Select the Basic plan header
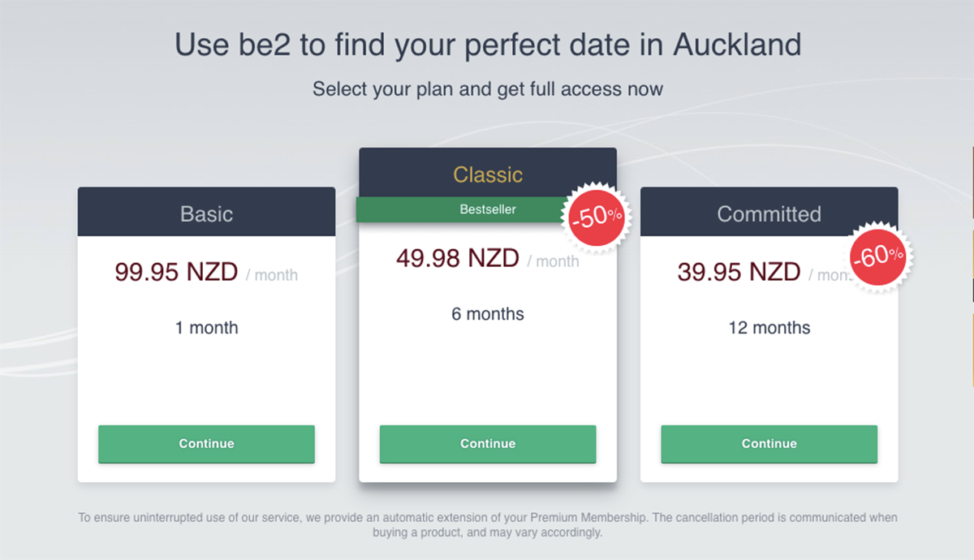 (206, 213)
